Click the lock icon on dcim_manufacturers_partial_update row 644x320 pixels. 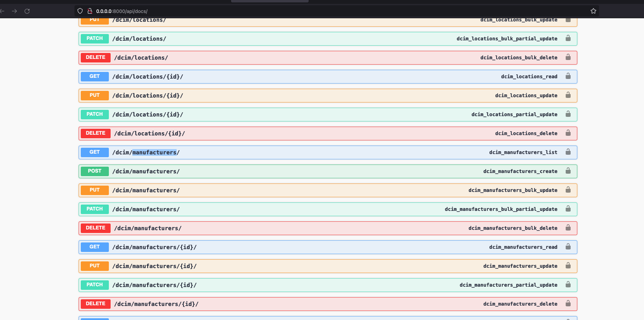568,285
